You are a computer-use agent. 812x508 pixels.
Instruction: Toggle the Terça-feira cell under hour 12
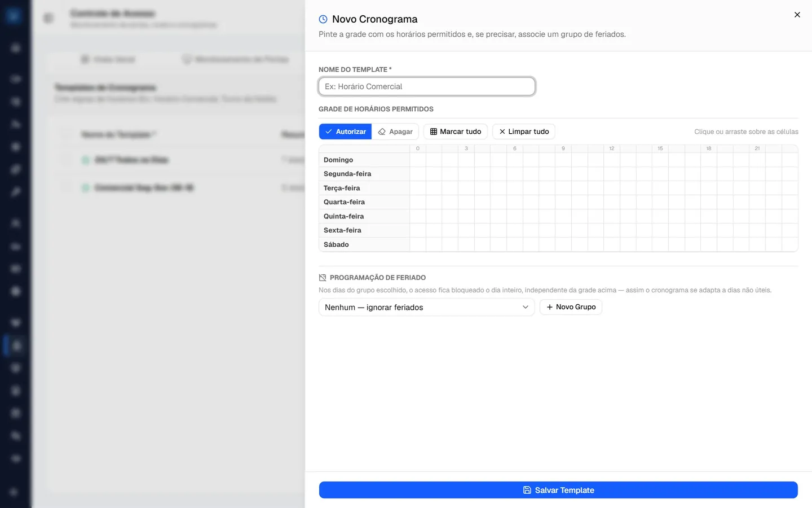pos(612,188)
